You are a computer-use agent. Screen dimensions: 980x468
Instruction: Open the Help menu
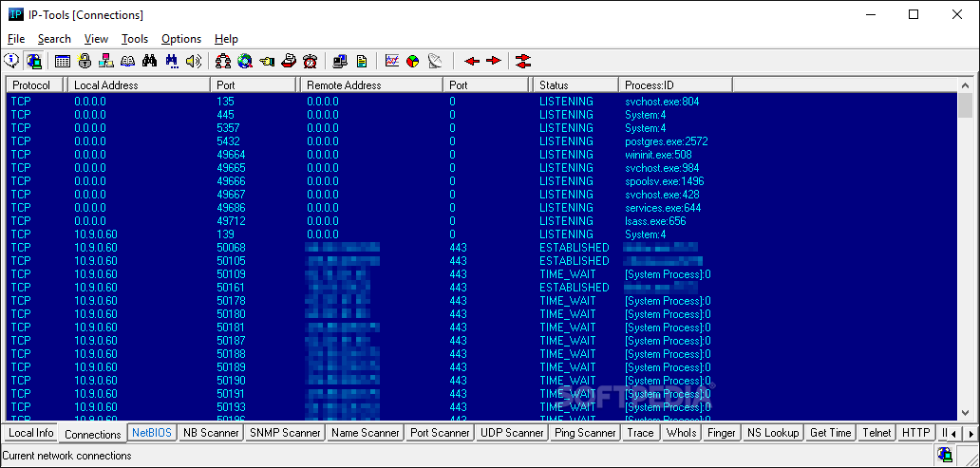(x=226, y=39)
